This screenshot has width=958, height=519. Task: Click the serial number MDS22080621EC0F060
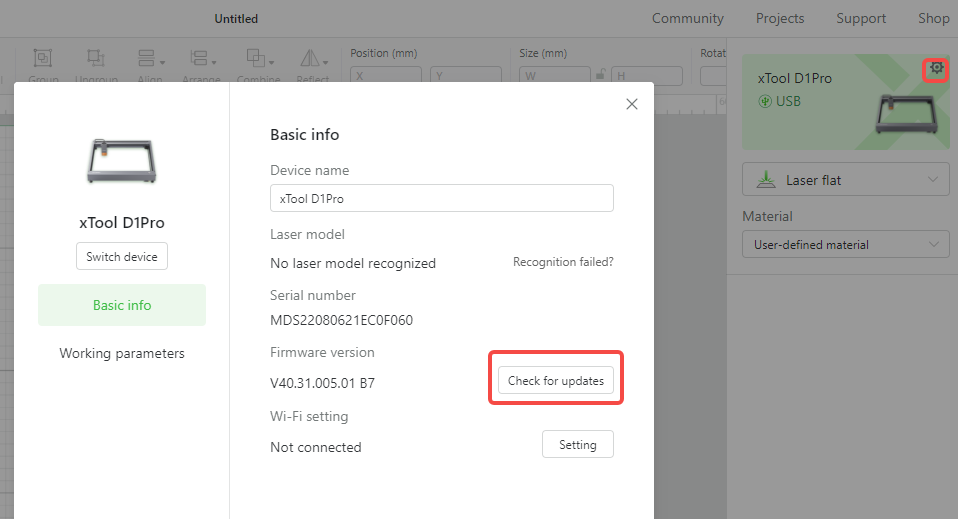pyautogui.click(x=342, y=320)
